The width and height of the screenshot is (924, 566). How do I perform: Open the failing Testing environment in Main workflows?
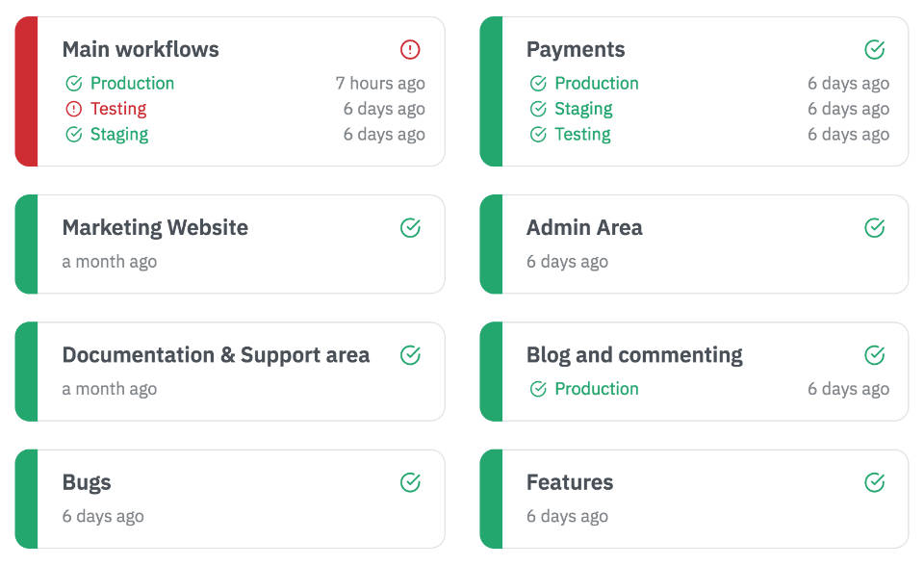[117, 109]
